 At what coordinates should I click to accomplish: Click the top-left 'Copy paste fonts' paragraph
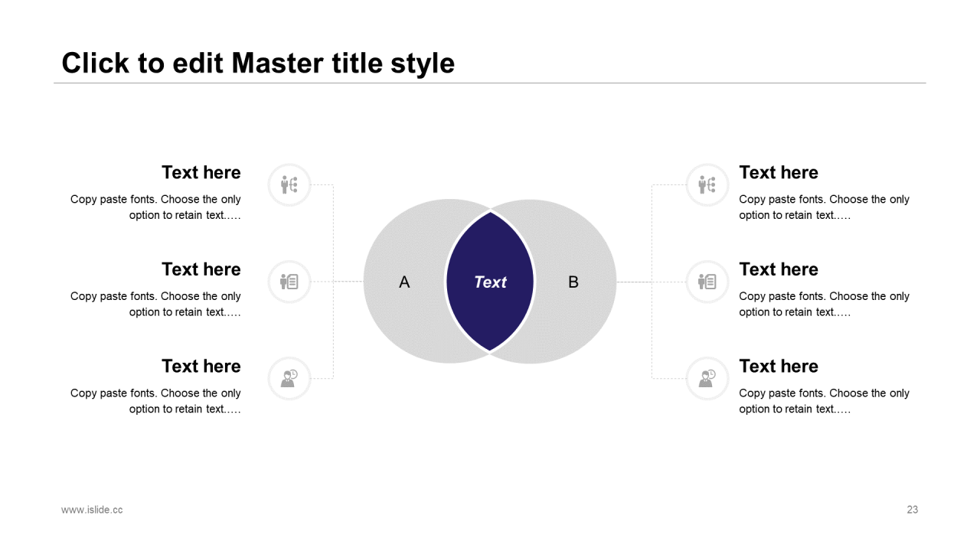coord(156,207)
